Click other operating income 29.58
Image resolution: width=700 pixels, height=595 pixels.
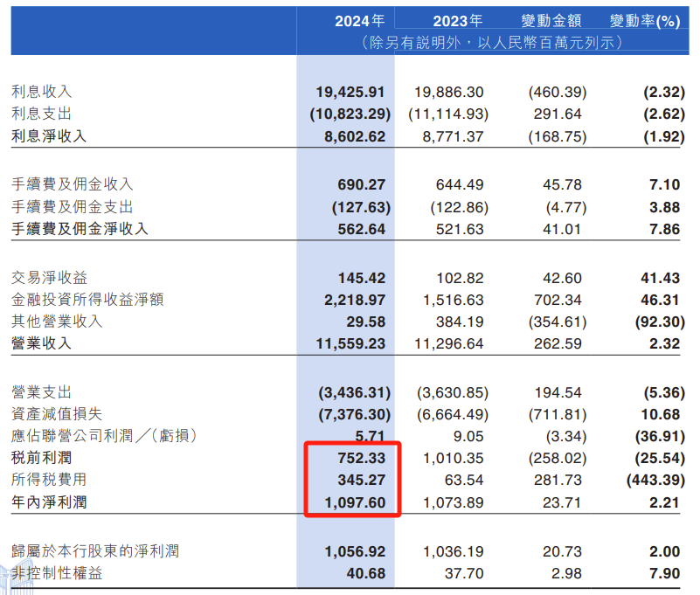pos(365,322)
